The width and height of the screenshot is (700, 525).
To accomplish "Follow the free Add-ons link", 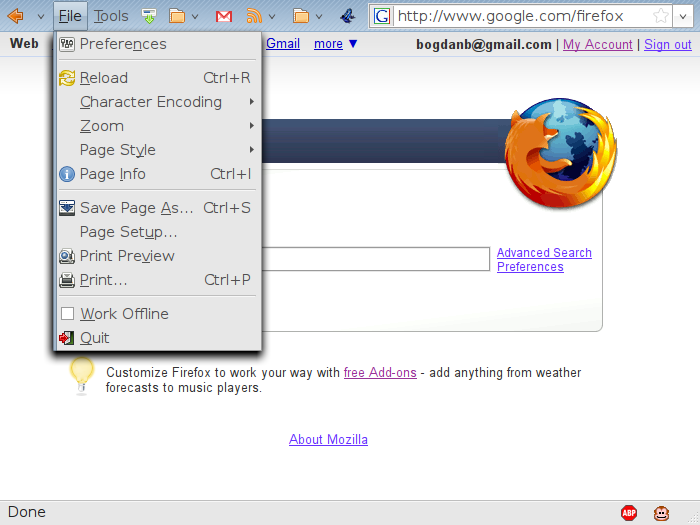I will (x=380, y=373).
